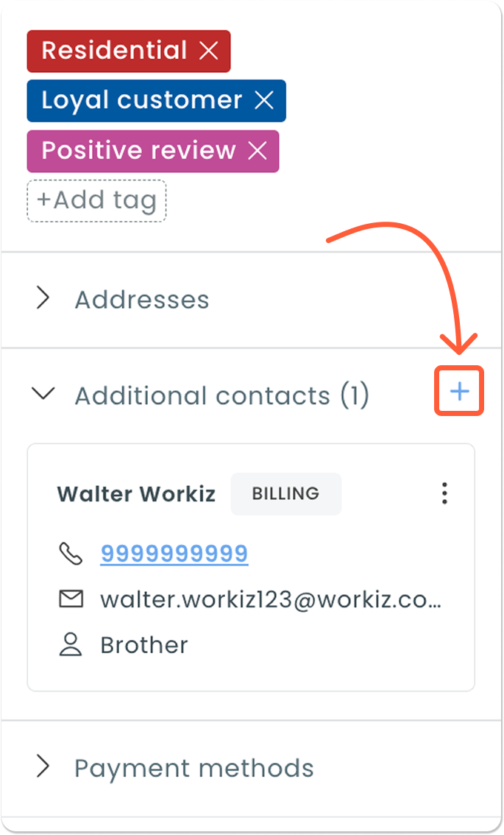504x835 pixels.
Task: Open Walter Workiz contact options menu
Action: pyautogui.click(x=444, y=493)
